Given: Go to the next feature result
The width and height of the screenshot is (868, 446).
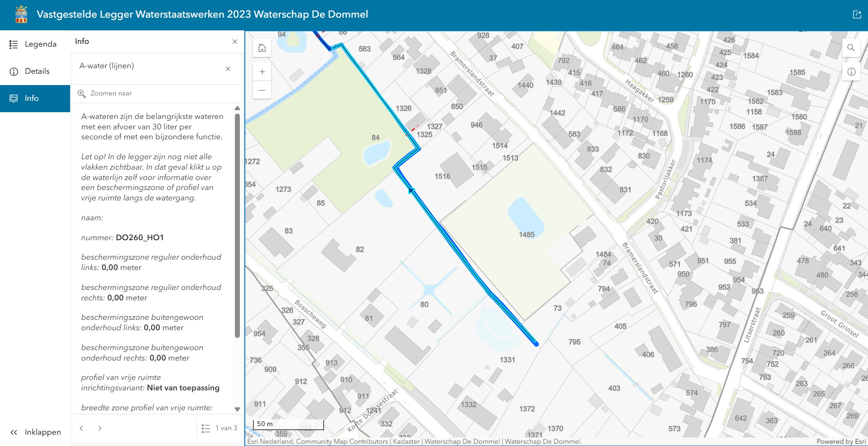Looking at the screenshot, I should tap(100, 428).
